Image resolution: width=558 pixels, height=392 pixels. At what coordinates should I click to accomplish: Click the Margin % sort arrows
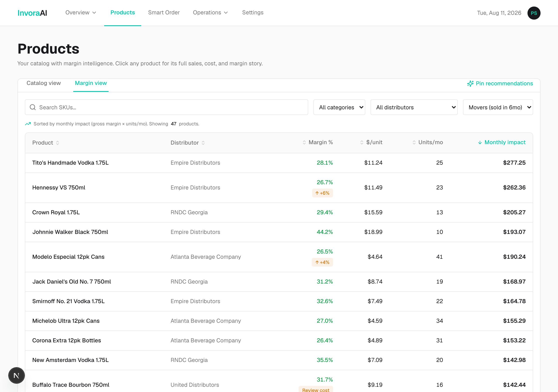[x=304, y=143]
